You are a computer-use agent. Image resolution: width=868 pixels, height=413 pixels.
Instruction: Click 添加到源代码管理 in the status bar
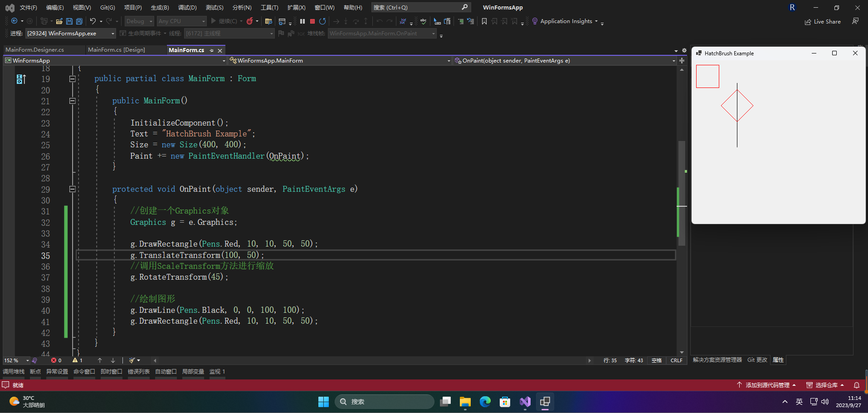pyautogui.click(x=766, y=385)
